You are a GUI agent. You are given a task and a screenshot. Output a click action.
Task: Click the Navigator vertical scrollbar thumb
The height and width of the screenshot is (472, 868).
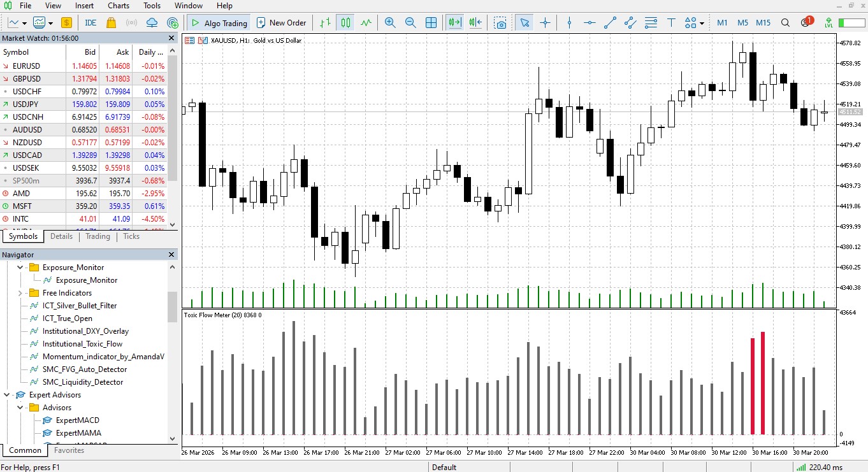click(x=172, y=307)
